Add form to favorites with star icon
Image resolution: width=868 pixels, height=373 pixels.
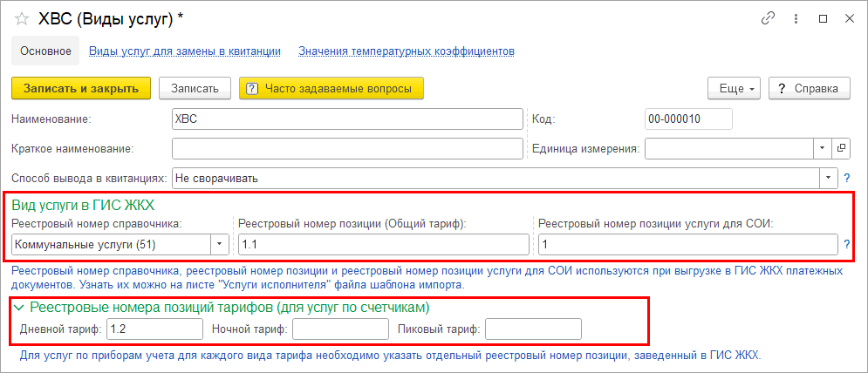click(x=22, y=18)
